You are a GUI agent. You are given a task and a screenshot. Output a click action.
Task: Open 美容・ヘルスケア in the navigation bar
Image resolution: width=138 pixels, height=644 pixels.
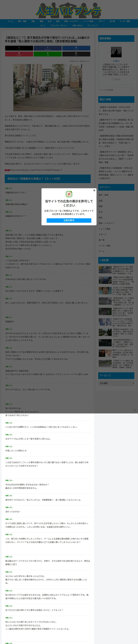pos(71,21)
